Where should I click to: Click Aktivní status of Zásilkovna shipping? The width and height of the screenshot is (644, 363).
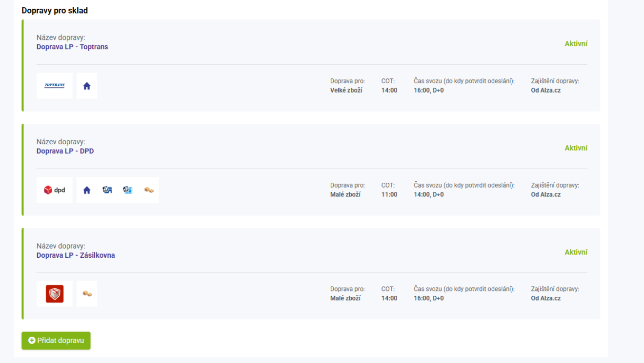576,252
